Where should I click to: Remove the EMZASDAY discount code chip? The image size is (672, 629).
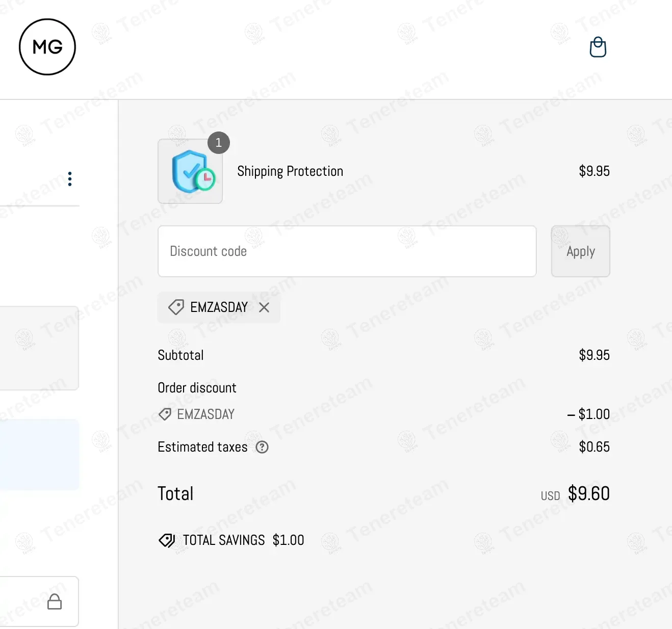[264, 307]
